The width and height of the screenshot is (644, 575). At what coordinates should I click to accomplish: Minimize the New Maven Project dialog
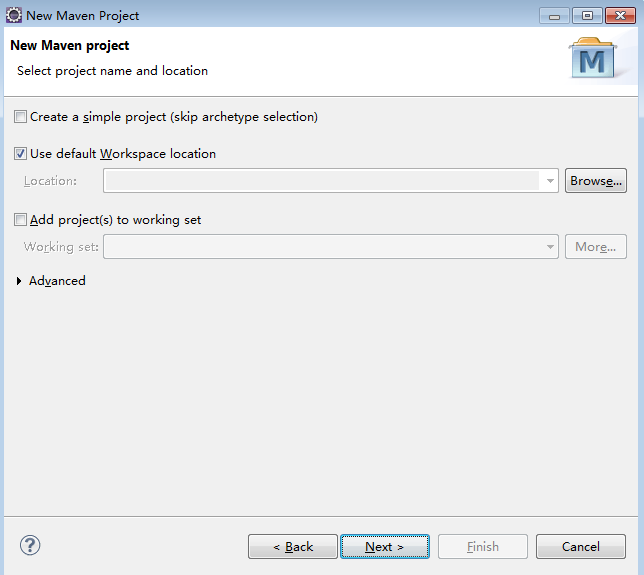click(x=554, y=16)
